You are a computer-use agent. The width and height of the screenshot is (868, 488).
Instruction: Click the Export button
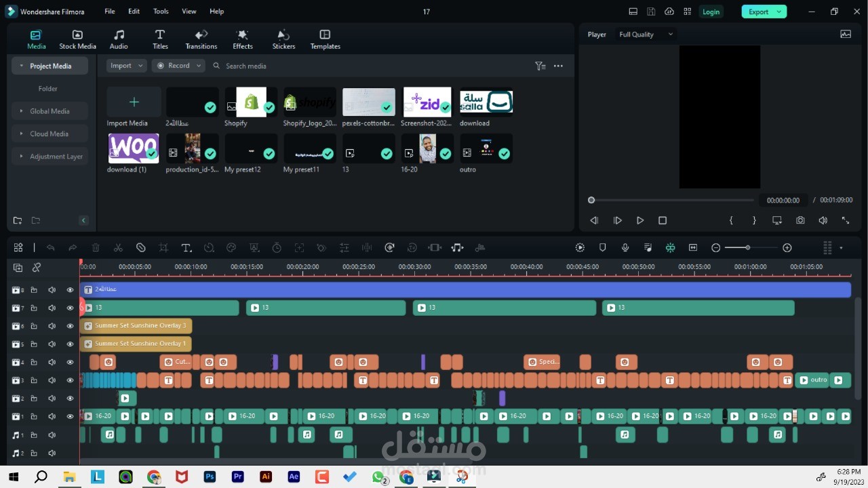(764, 12)
